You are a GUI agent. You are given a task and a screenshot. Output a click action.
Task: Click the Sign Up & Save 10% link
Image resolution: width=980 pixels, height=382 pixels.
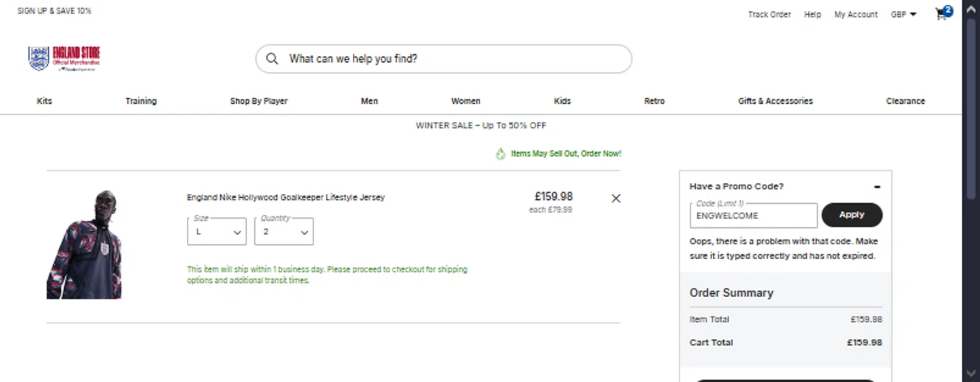click(54, 11)
